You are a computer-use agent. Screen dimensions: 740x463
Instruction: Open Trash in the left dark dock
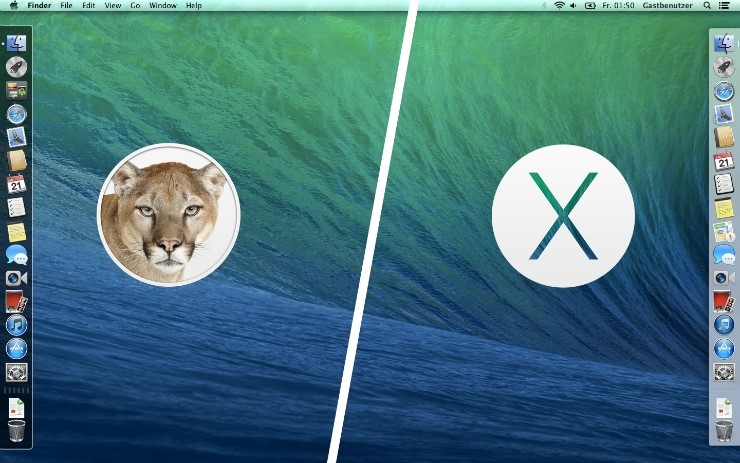(17, 431)
